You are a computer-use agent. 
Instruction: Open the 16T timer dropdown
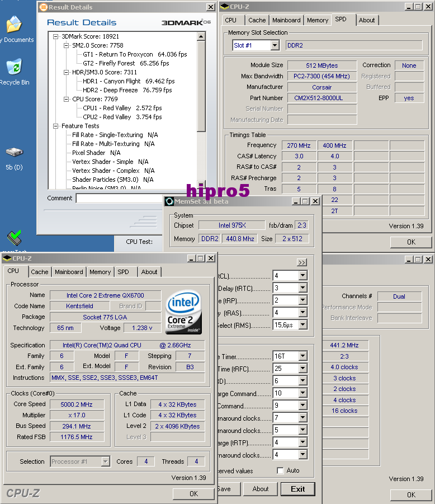(302, 356)
